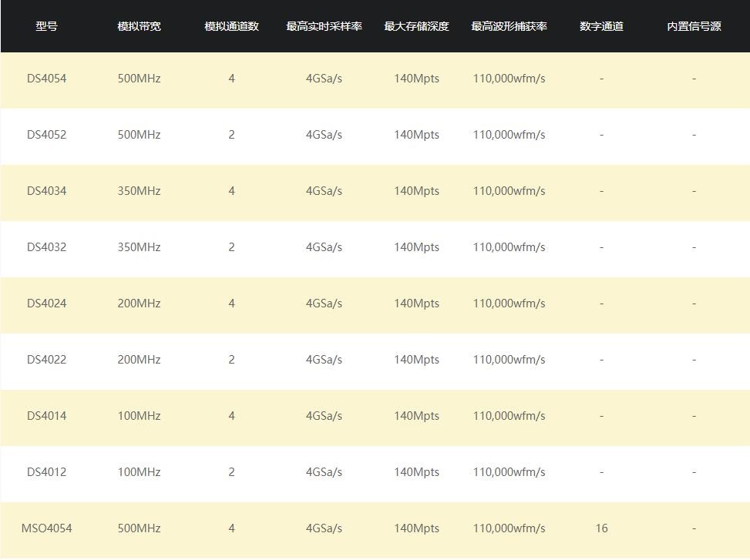The image size is (750, 560).
Task: Select the DS4054 model cell
Action: click(46, 79)
